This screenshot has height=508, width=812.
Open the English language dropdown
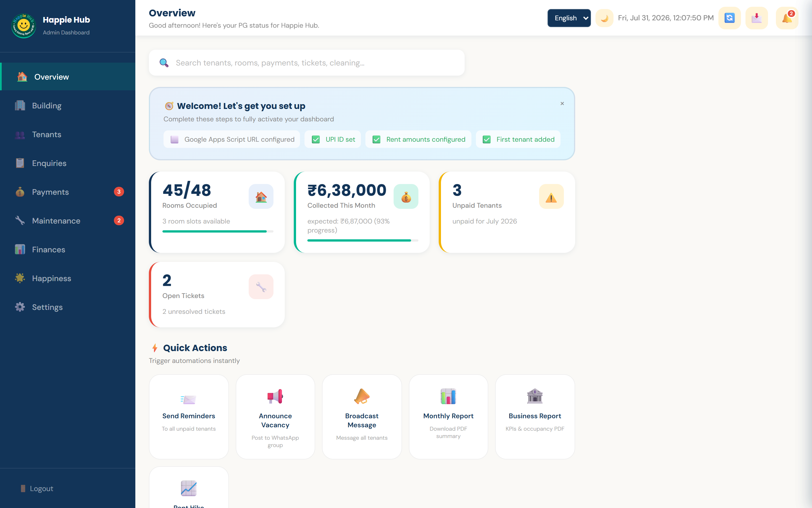(x=569, y=18)
